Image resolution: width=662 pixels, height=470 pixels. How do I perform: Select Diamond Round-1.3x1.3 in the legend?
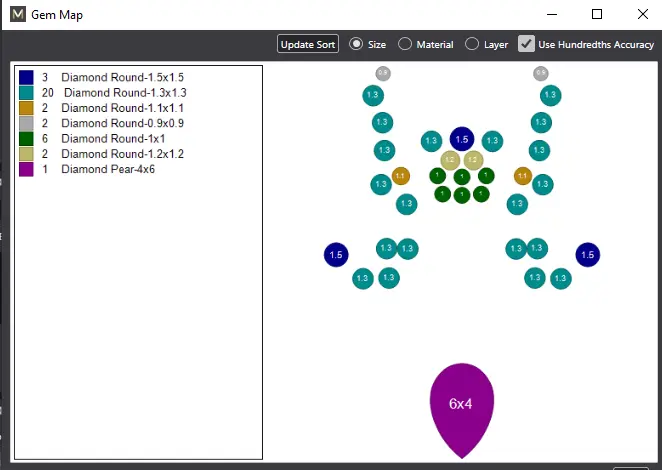[x=124, y=92]
